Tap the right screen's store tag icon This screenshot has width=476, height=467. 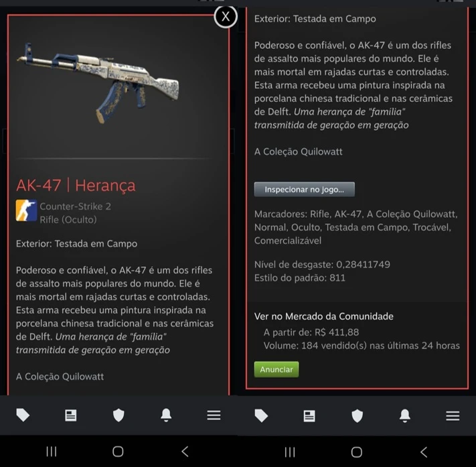[x=261, y=415]
